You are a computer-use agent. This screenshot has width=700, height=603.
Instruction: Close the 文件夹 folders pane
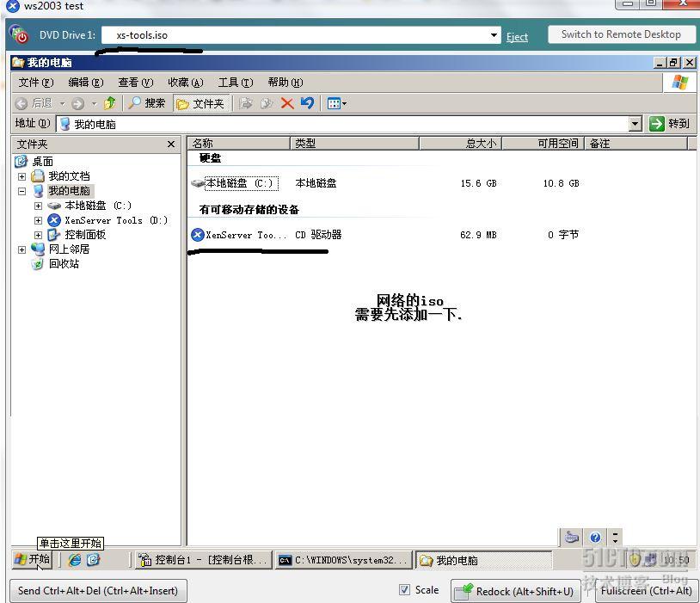coord(170,144)
